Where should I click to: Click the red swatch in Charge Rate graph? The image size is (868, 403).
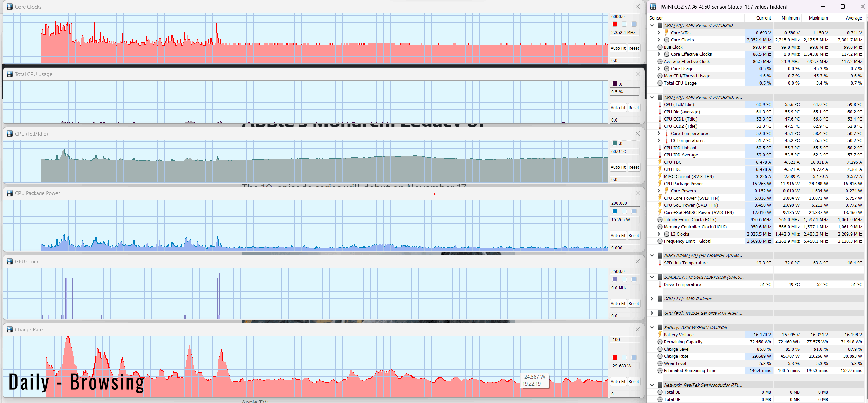(615, 357)
